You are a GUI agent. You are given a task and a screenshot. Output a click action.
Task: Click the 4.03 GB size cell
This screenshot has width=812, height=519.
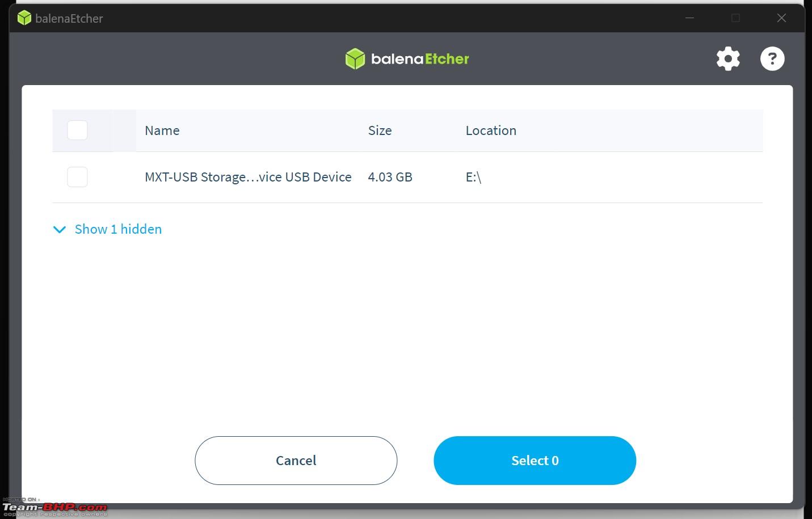(390, 177)
